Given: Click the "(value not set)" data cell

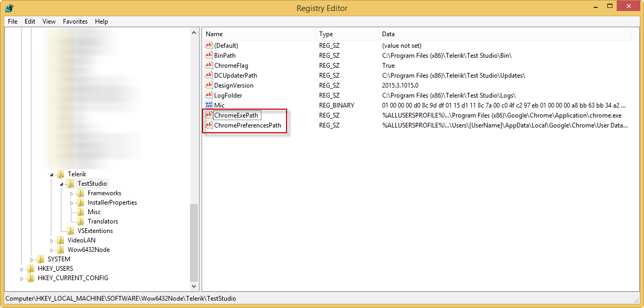Looking at the screenshot, I should [402, 46].
